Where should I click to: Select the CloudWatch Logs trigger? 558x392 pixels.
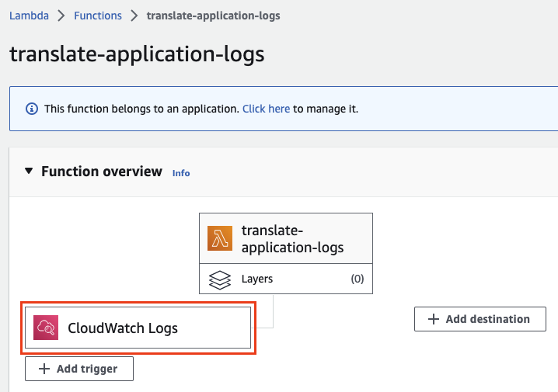pyautogui.click(x=138, y=328)
